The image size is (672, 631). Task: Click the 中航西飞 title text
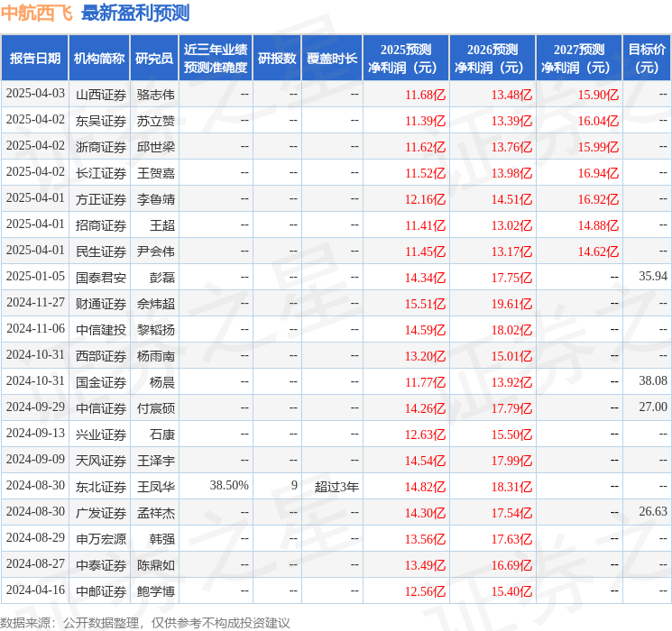click(37, 13)
